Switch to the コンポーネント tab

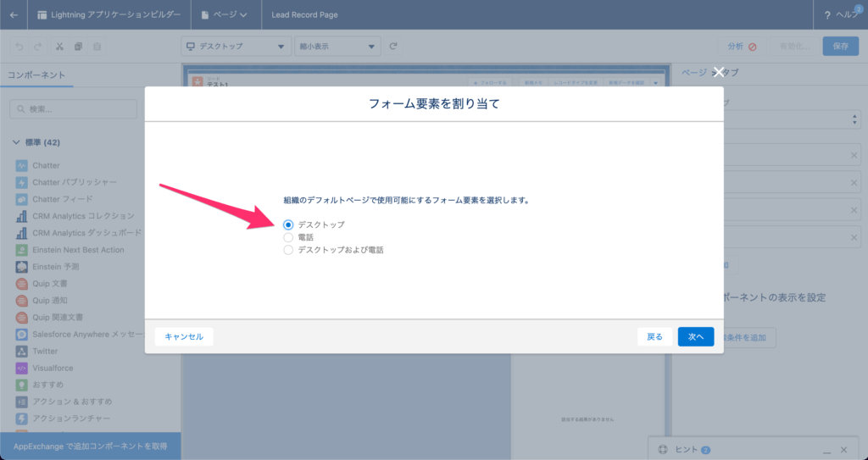pyautogui.click(x=36, y=75)
